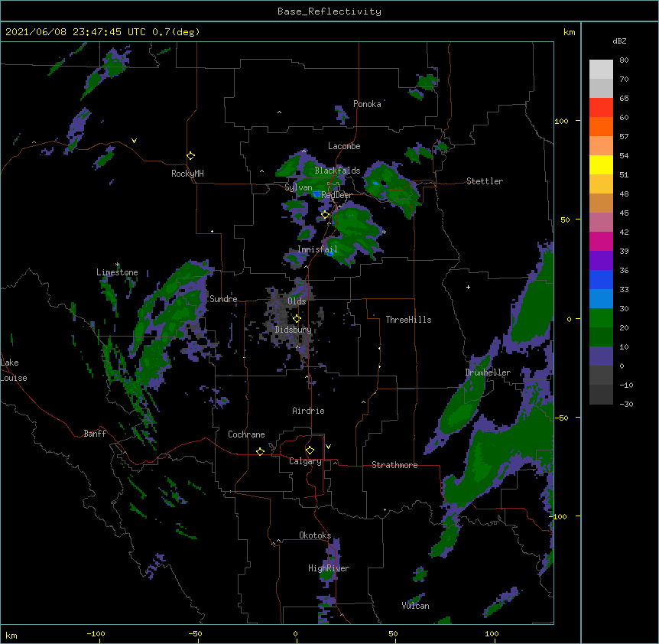
Task: Click the yellow diamond marker below Cochrane label
Action: click(260, 451)
